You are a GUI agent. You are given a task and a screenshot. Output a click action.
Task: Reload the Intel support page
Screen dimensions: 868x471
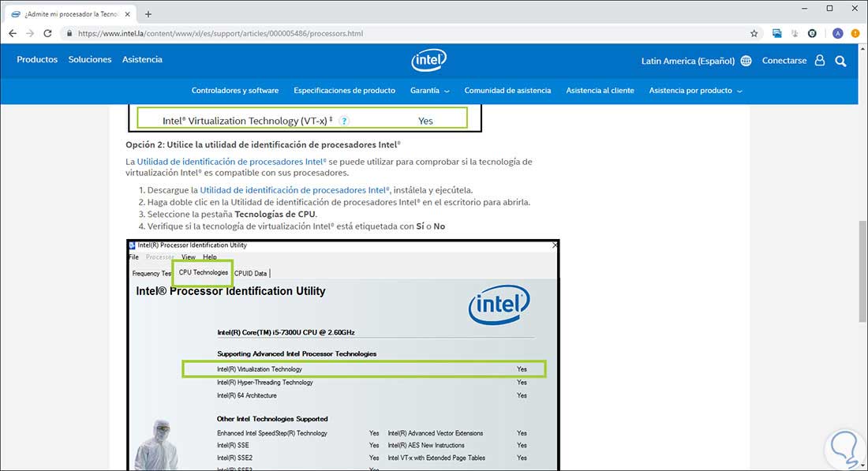47,33
